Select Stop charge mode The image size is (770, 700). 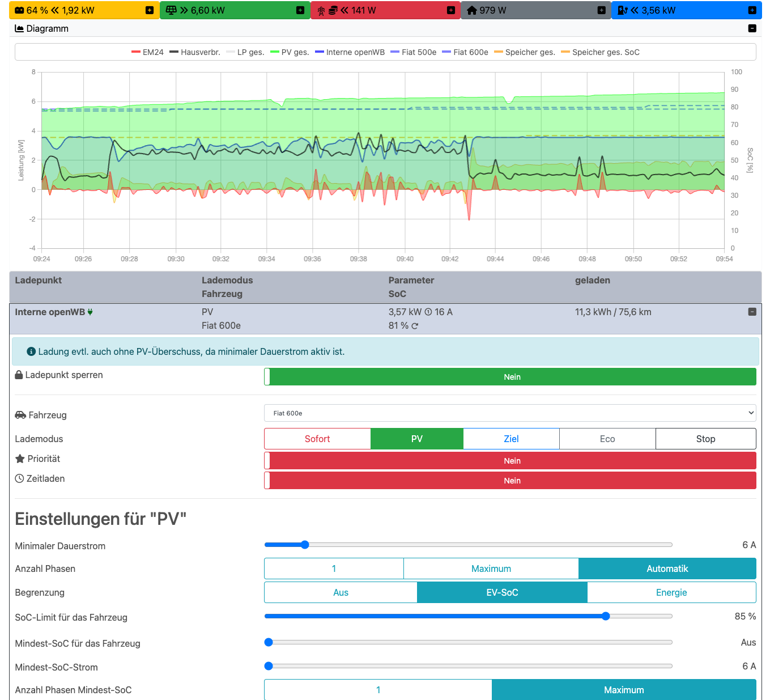pyautogui.click(x=706, y=439)
